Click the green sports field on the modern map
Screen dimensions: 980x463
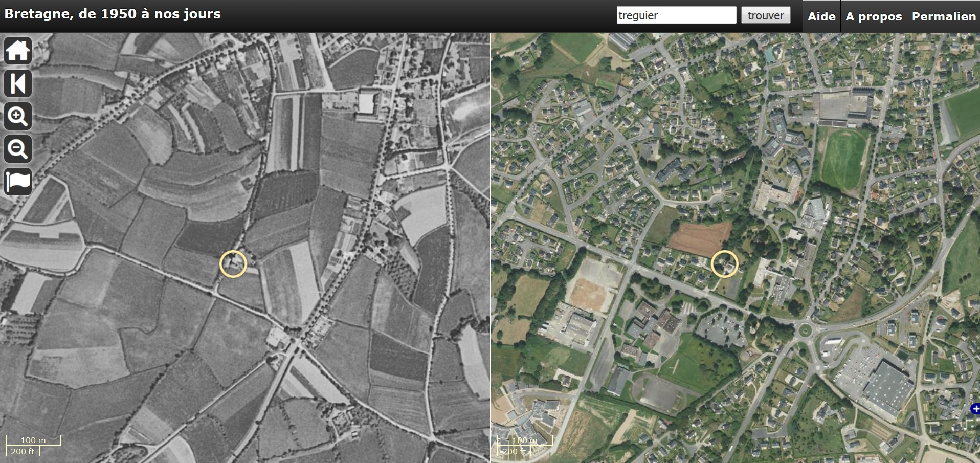click(844, 158)
